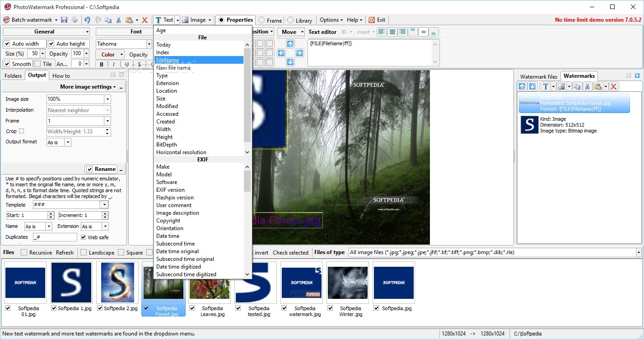Move selected watermark down in Watermarks list
This screenshot has height=340, width=644.
[532, 86]
